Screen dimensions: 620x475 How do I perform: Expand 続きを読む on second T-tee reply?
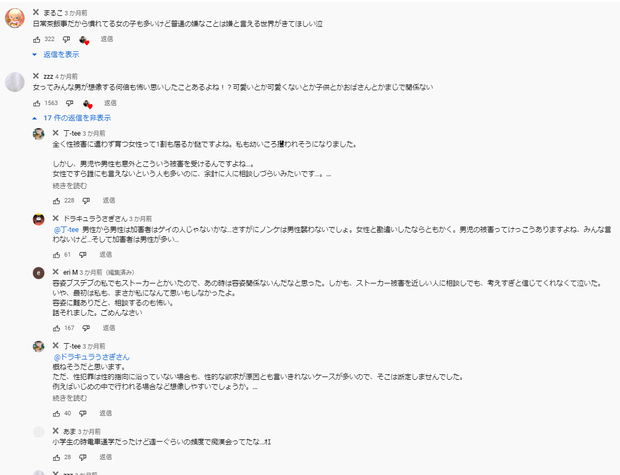click(70, 398)
